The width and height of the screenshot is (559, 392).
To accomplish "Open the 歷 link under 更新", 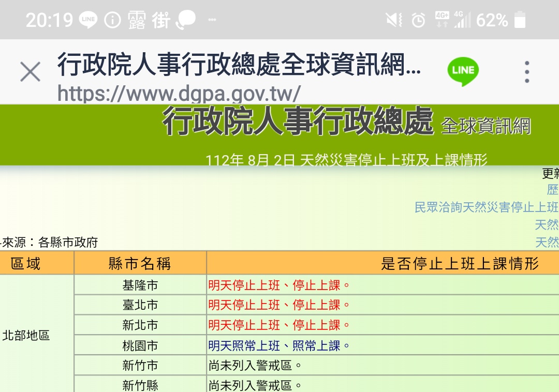I will point(552,190).
